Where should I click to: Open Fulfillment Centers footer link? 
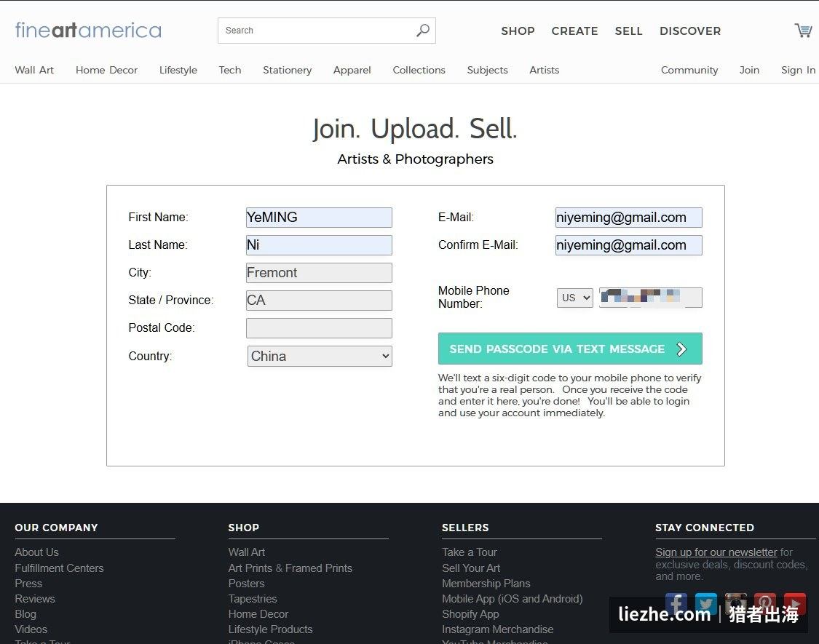59,568
